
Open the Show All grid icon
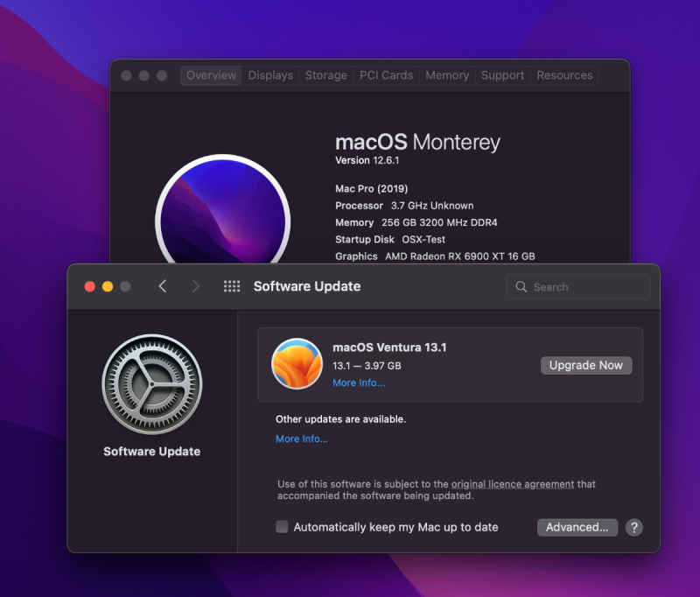tap(232, 286)
